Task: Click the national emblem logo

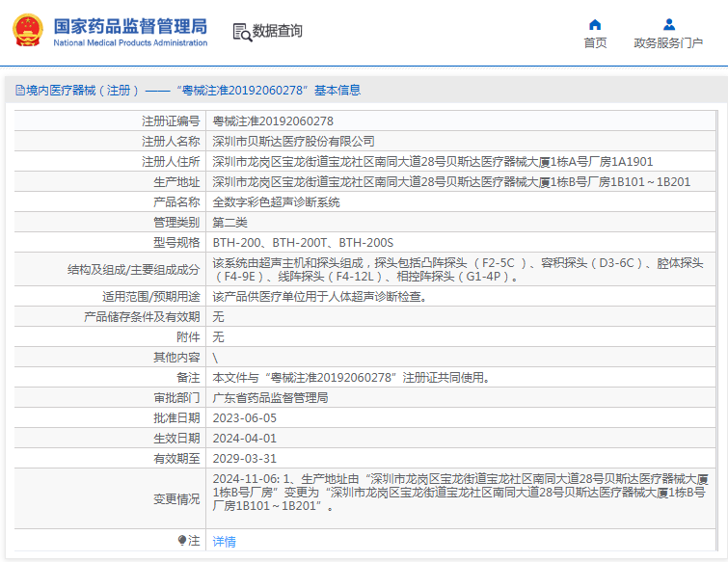Action: [28, 31]
